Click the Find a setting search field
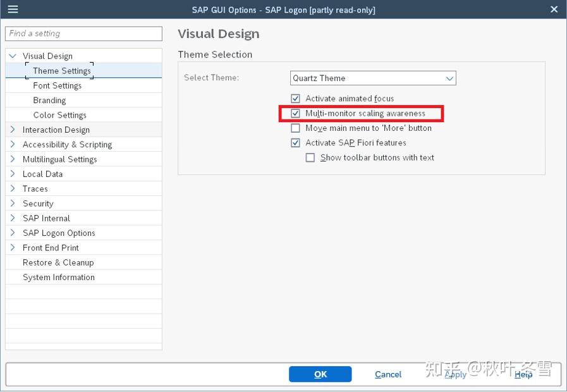This screenshot has height=392, width=567. 83,33
